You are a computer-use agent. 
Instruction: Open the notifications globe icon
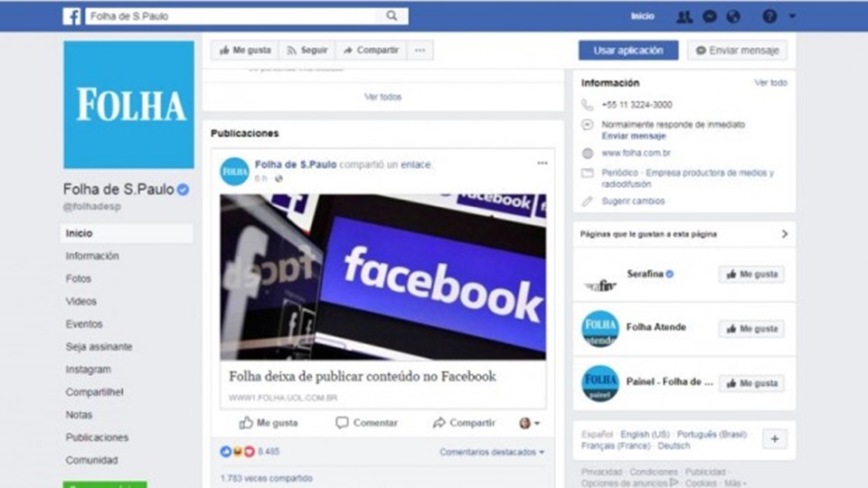click(x=733, y=16)
